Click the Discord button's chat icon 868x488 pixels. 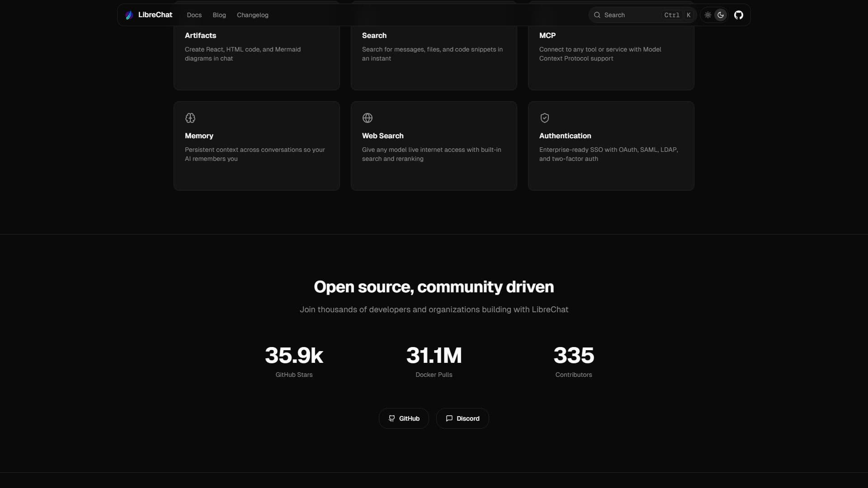449,418
